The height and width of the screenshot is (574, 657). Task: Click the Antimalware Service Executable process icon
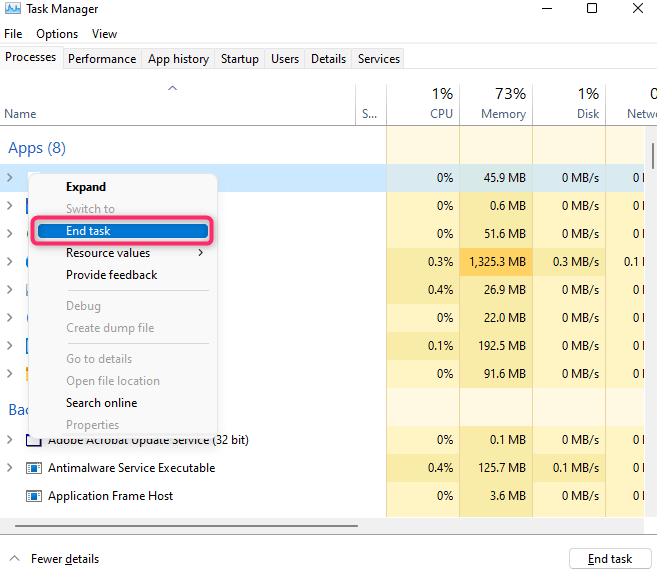[33, 468]
